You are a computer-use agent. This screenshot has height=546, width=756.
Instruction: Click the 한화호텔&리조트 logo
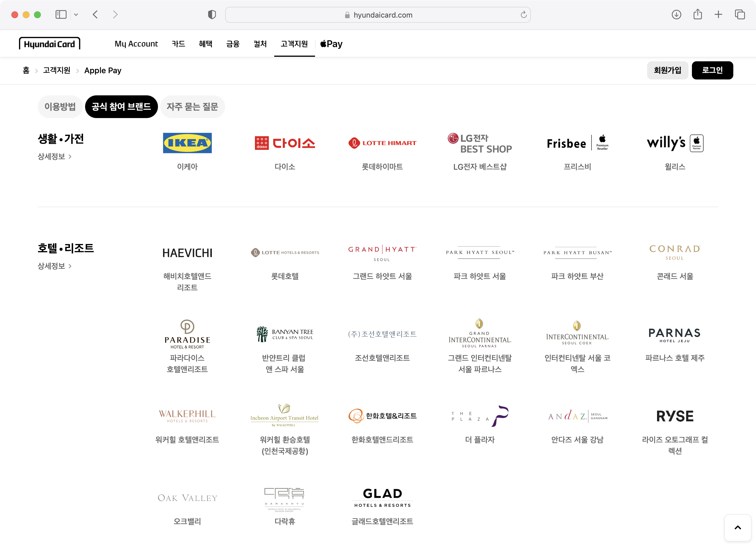(382, 416)
